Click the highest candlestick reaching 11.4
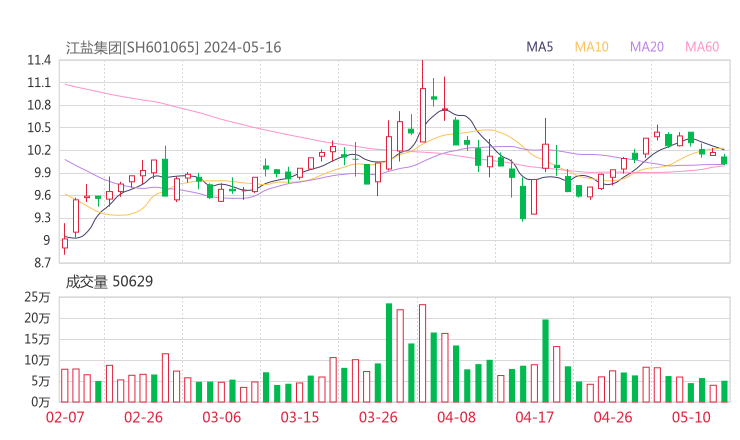This screenshot has height=440, width=740. (423, 102)
